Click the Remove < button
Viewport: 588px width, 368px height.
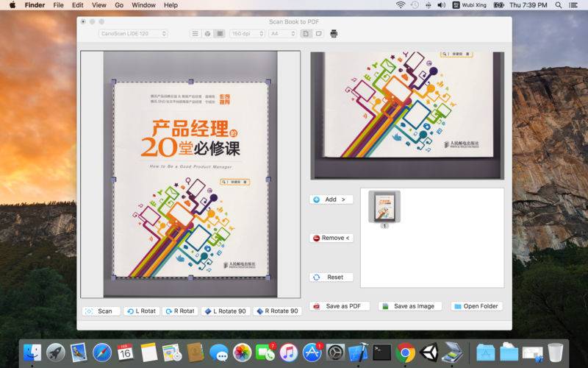tap(331, 238)
